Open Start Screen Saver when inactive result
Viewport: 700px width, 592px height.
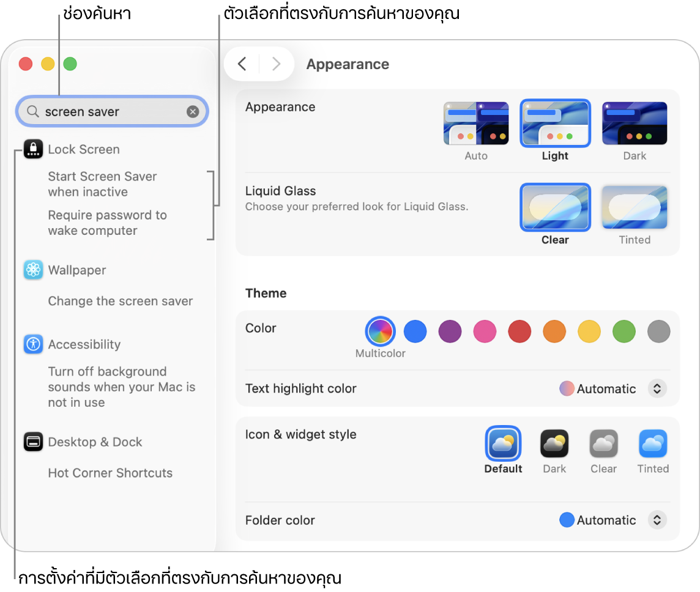(103, 184)
